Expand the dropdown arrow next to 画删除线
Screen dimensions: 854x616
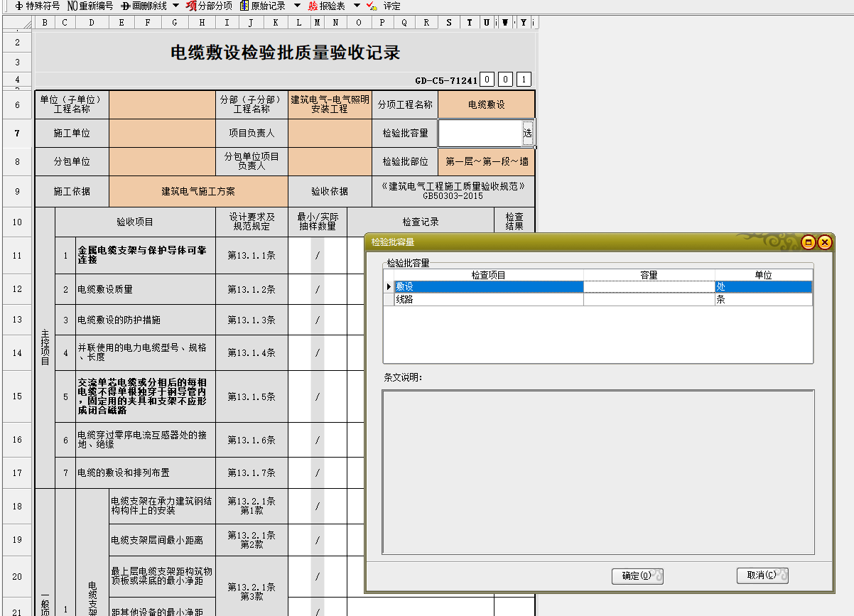click(x=175, y=6)
